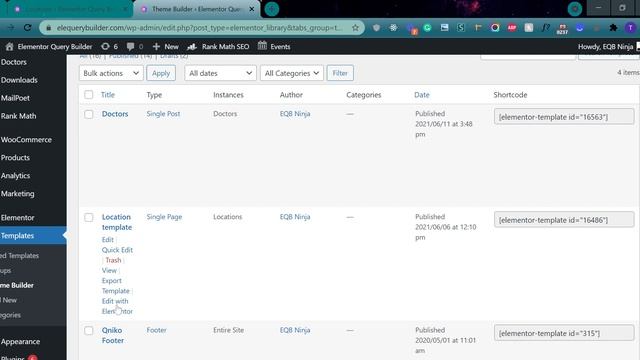Click the green C extension icon
Viewport: 640px width, 360px height.
(427, 28)
